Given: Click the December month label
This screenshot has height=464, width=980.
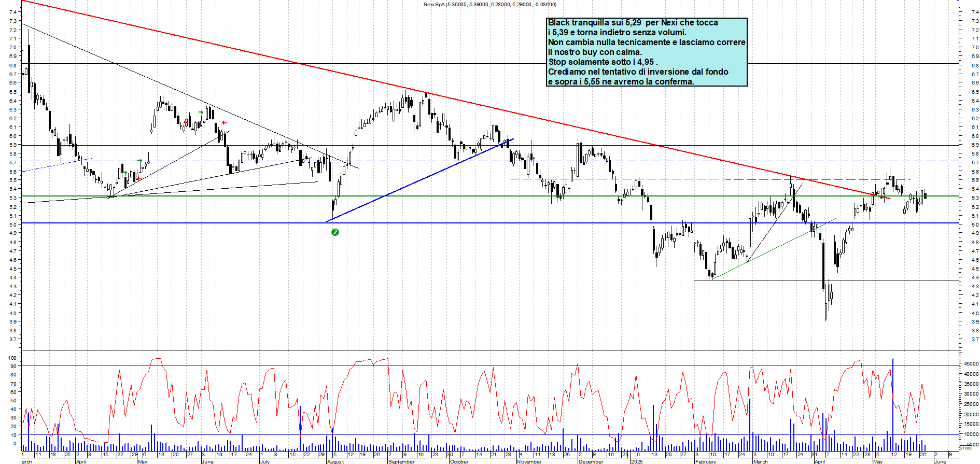Looking at the screenshot, I should pos(591,461).
